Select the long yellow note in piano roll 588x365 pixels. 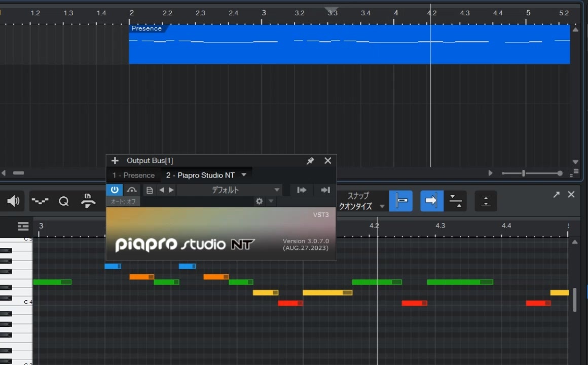point(327,293)
